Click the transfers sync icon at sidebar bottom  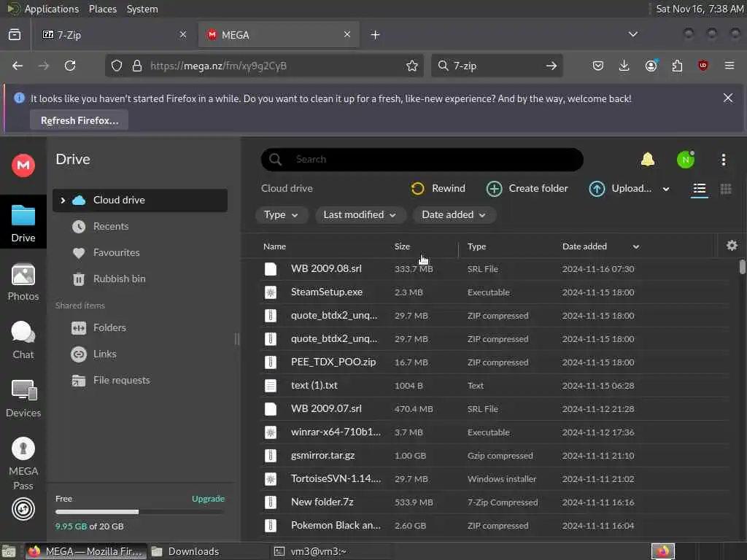click(x=23, y=509)
